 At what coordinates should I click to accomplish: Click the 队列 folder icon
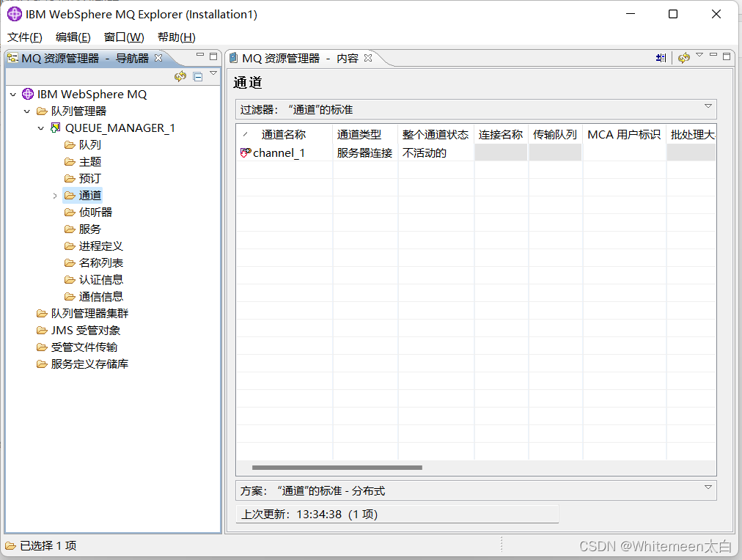(70, 144)
